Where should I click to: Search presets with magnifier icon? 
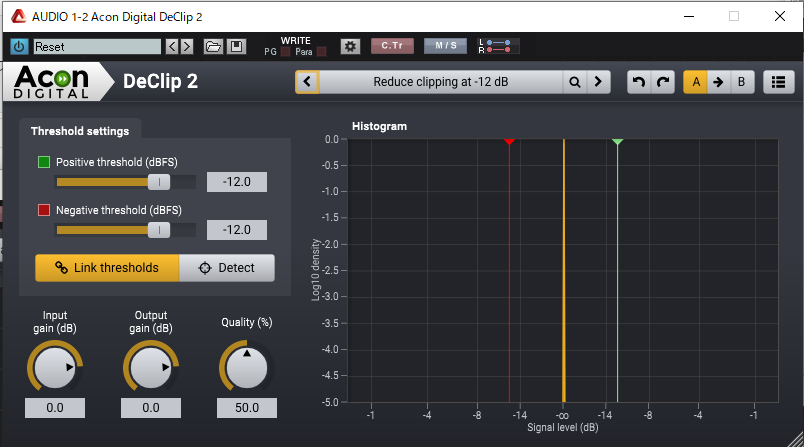tap(575, 82)
